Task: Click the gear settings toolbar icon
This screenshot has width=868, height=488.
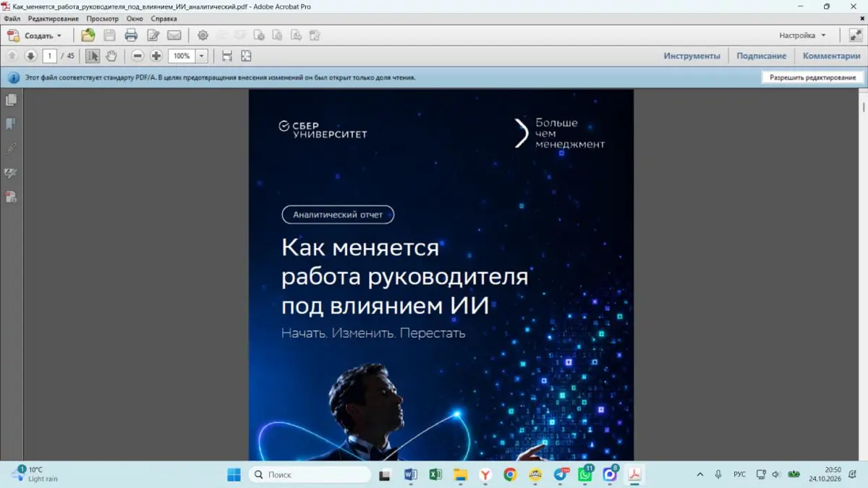Action: click(203, 35)
